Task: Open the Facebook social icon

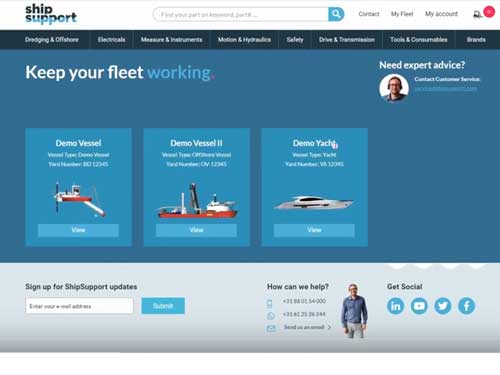Action: (467, 306)
